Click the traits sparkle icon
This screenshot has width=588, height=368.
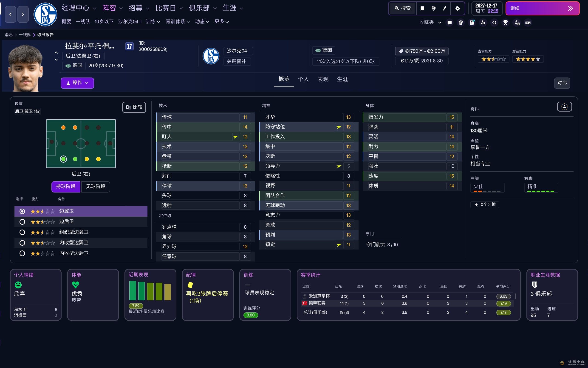(476, 205)
